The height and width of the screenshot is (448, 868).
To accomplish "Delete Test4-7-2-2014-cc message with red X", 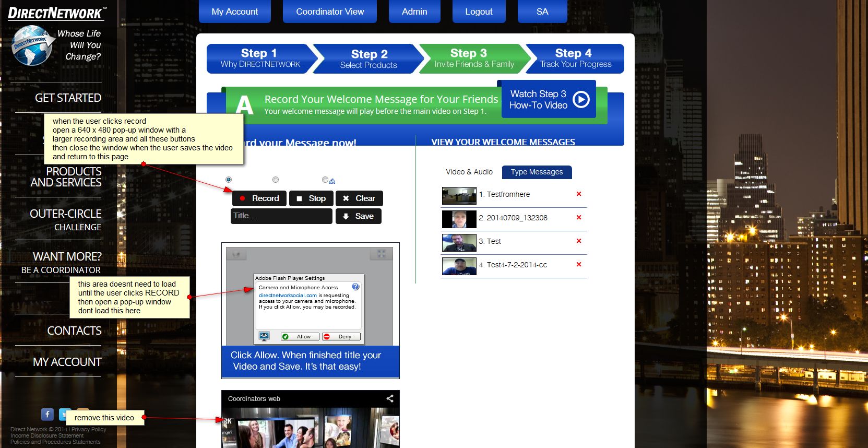I will coord(579,264).
